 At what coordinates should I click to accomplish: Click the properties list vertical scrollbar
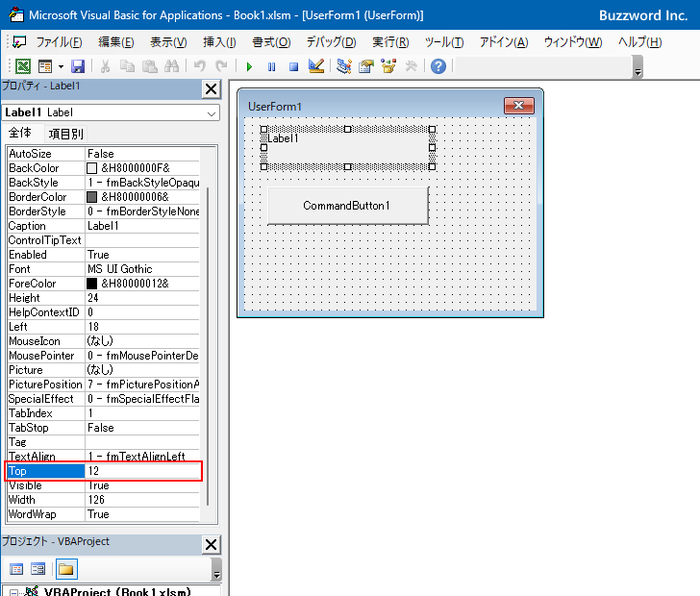(208, 346)
